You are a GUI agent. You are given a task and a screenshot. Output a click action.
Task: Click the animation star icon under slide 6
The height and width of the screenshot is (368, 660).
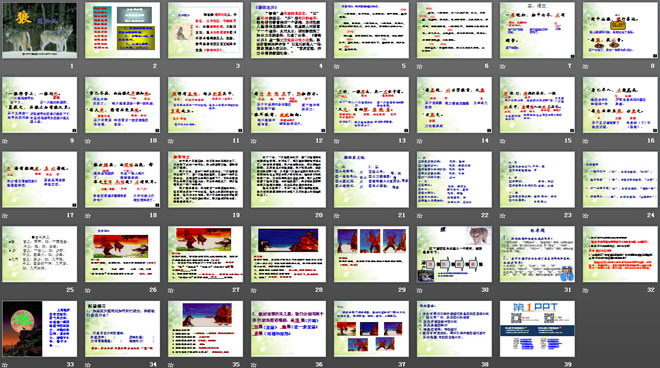pos(420,67)
